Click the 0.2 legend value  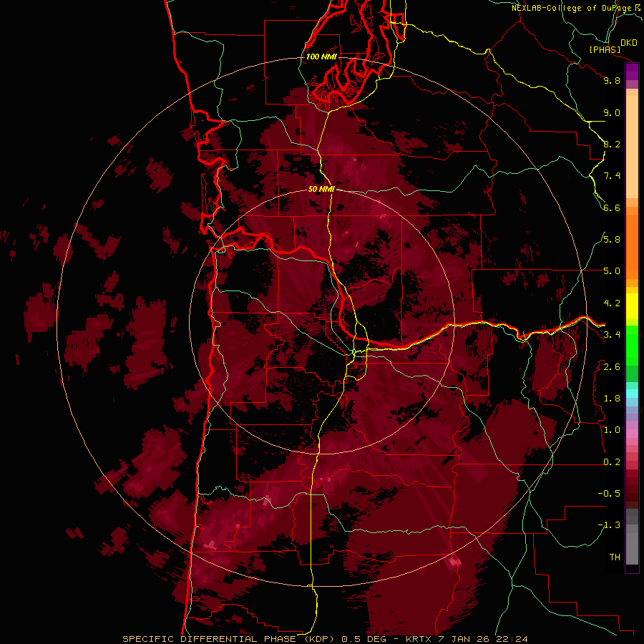[x=612, y=462]
